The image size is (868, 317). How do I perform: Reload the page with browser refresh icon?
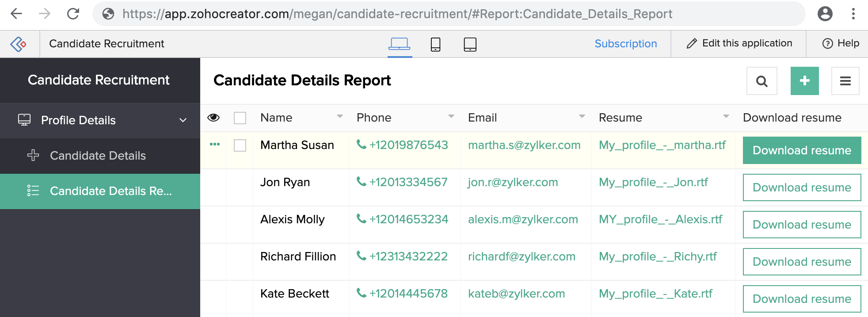73,14
